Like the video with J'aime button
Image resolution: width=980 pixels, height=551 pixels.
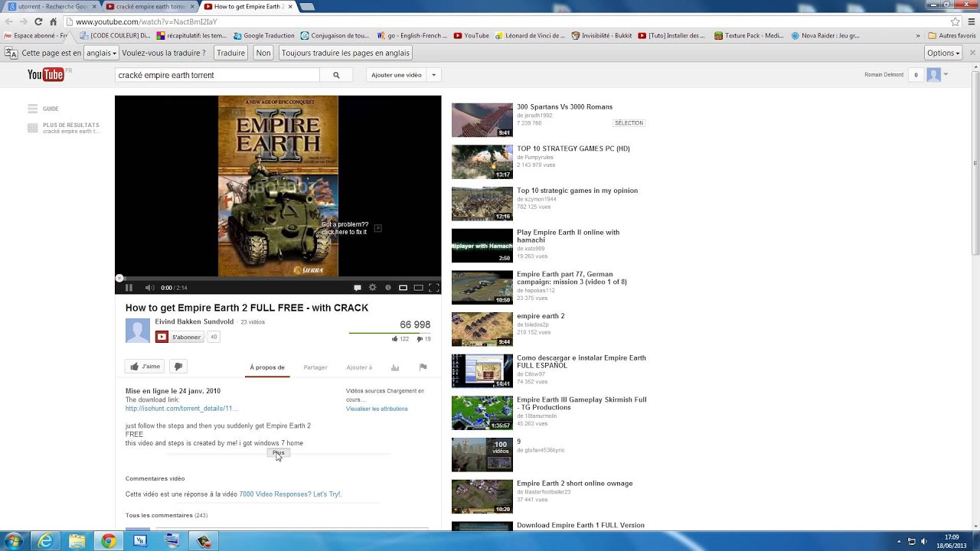click(145, 367)
